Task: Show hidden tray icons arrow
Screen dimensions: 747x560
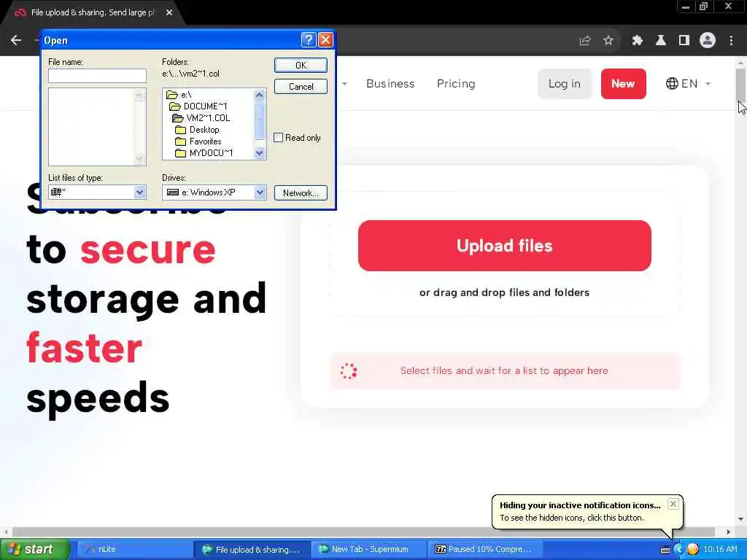Action: click(679, 550)
